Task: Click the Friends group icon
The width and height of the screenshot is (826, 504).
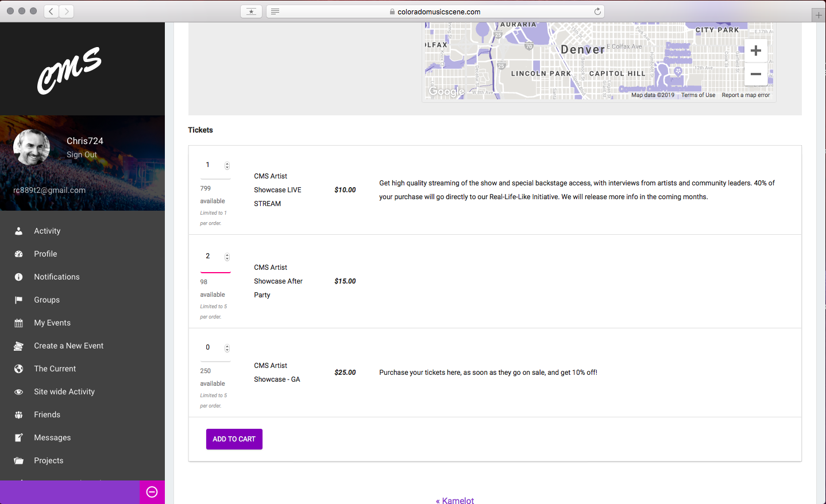Action: point(18,414)
